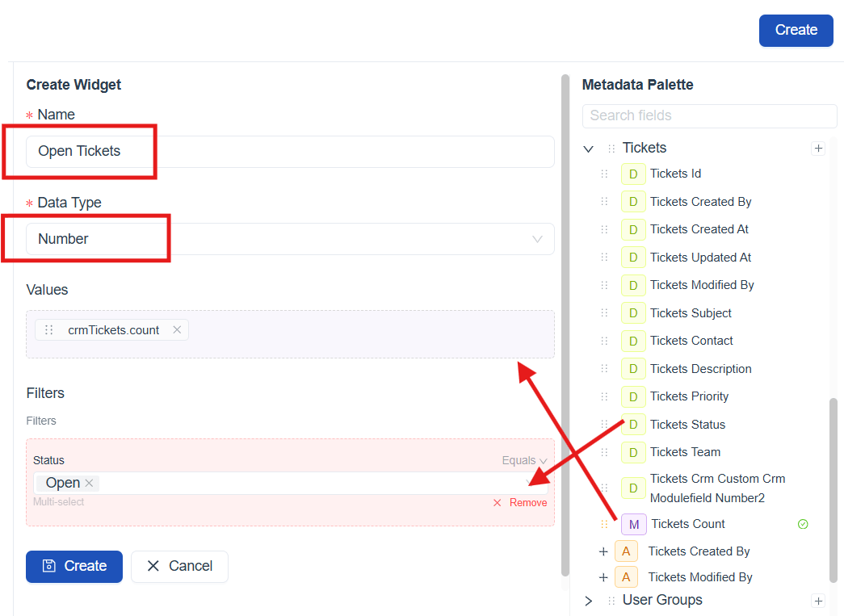The height and width of the screenshot is (616, 844).
Task: Click the Search fields input box
Action: pyautogui.click(x=709, y=115)
